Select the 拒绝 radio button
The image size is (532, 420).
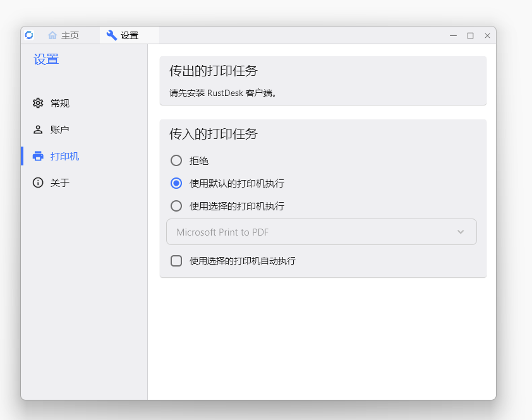(x=176, y=160)
